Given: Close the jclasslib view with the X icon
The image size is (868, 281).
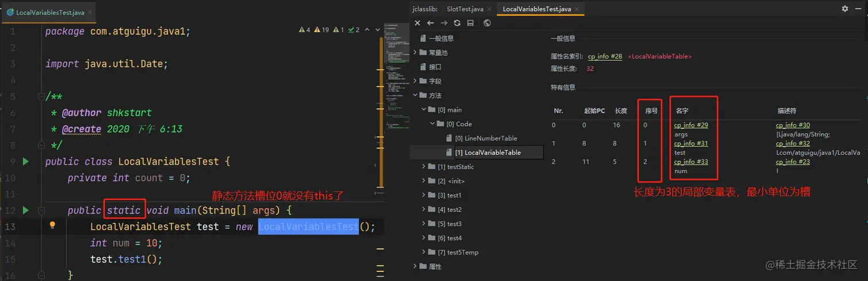Looking at the screenshot, I should pos(417,23).
